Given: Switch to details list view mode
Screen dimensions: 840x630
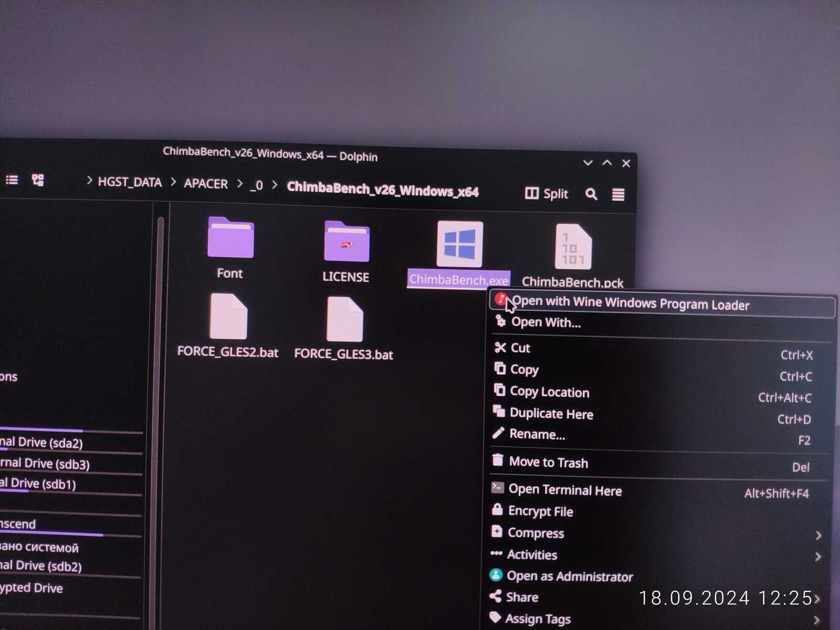Looking at the screenshot, I should pos(12,180).
